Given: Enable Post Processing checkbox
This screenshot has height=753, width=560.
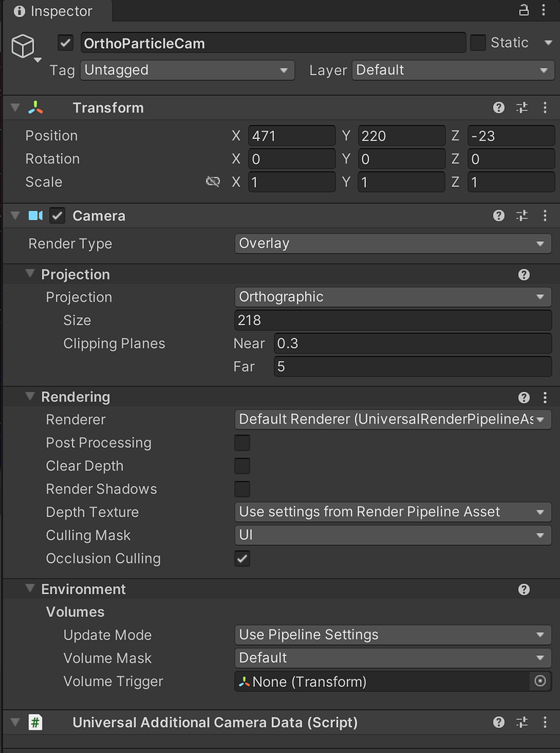Looking at the screenshot, I should point(242,443).
